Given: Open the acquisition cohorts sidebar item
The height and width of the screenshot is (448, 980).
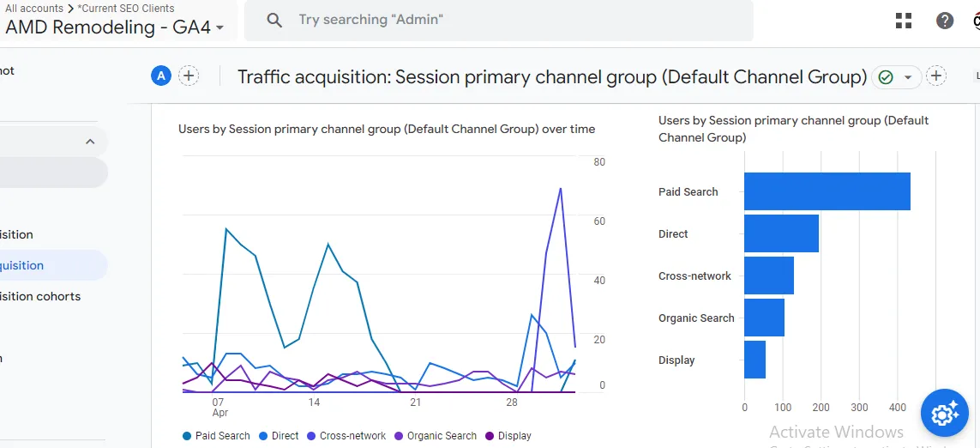Looking at the screenshot, I should tap(40, 296).
